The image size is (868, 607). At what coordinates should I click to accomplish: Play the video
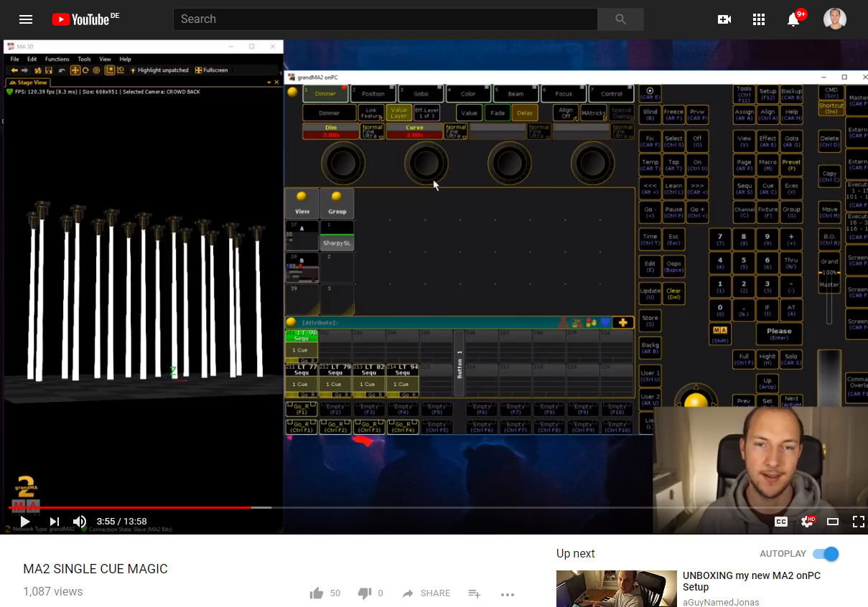click(24, 522)
